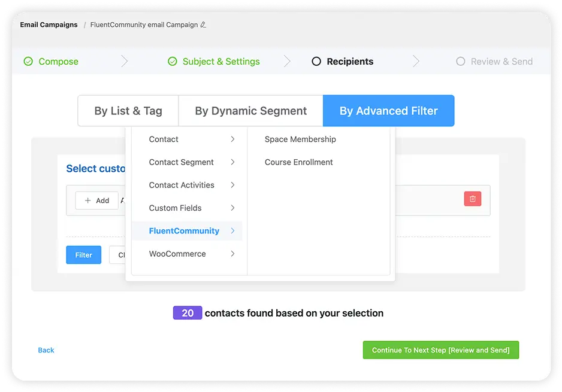
Task: Open the Recipients step
Action: click(x=342, y=62)
